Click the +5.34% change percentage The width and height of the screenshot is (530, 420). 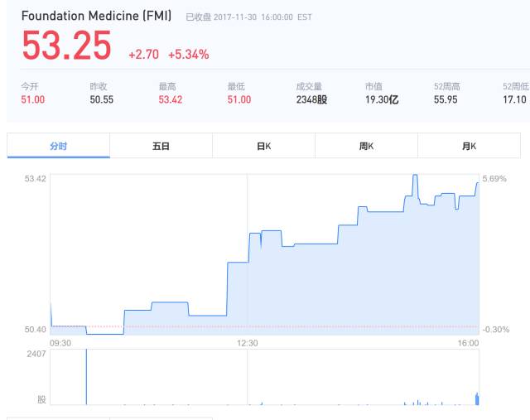(x=188, y=55)
